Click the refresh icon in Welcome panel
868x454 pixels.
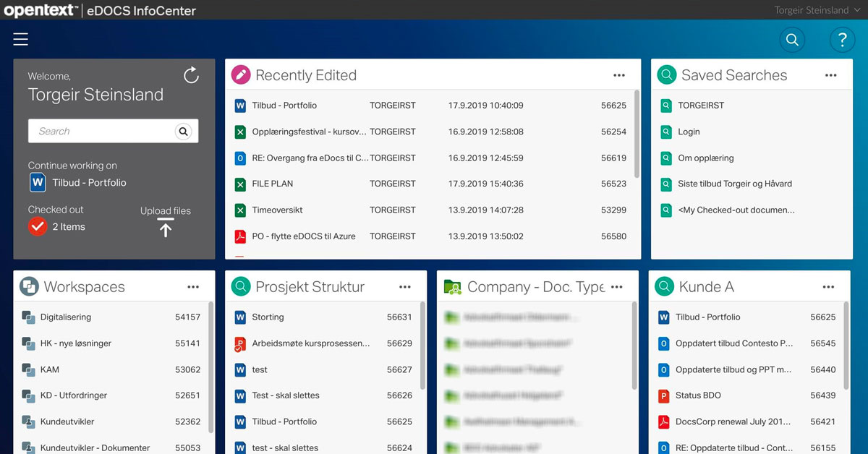191,75
